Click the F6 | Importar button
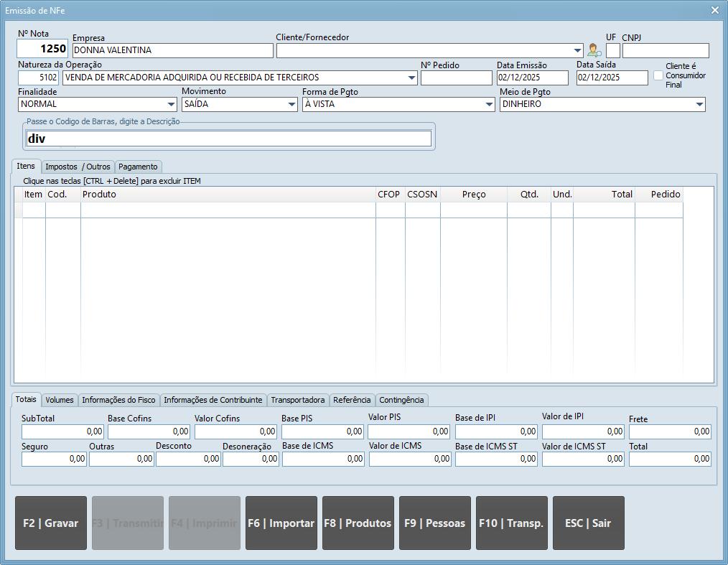Screen dimensions: 728x565 pyautogui.click(x=281, y=523)
